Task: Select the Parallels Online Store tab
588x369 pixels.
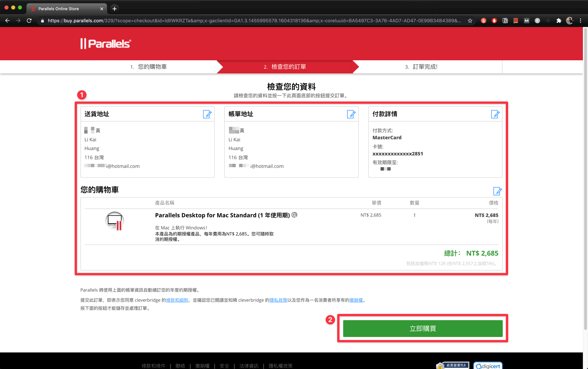Action: pos(67,9)
